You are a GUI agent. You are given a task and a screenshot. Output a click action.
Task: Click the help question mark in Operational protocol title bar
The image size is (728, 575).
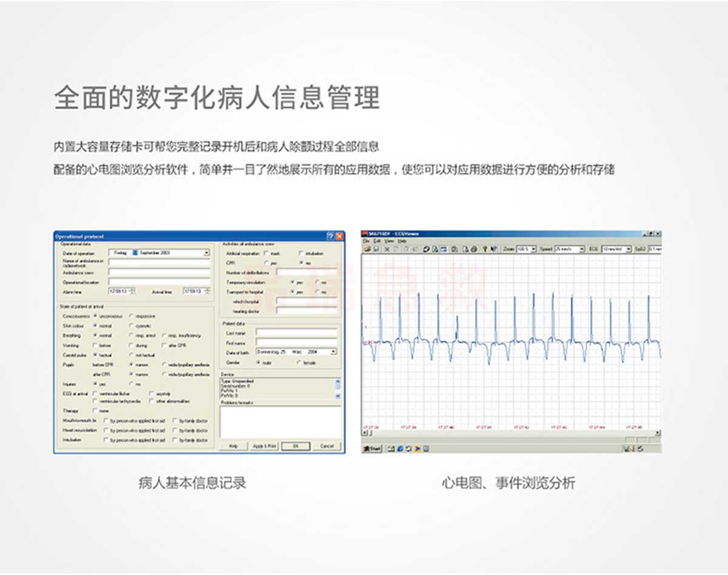click(330, 236)
